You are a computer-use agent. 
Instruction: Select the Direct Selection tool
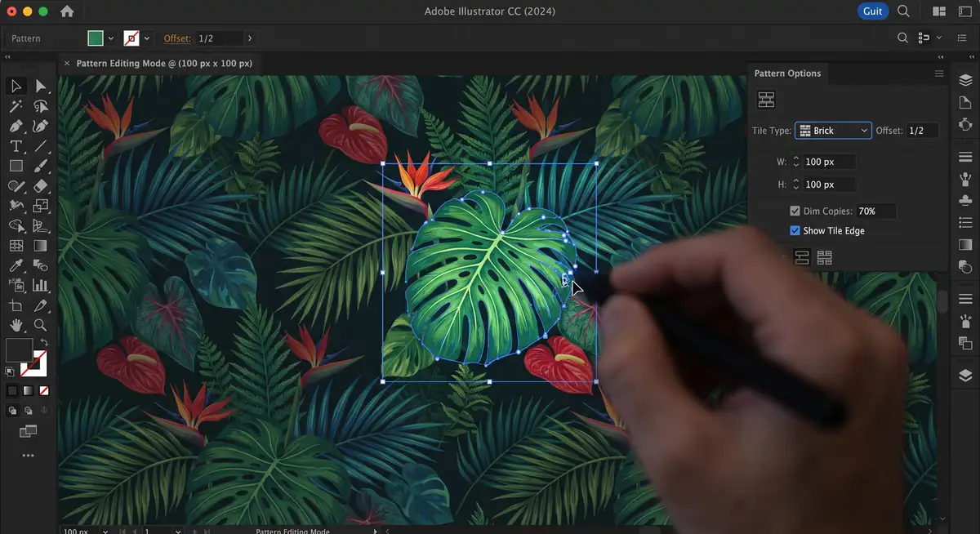pyautogui.click(x=40, y=86)
